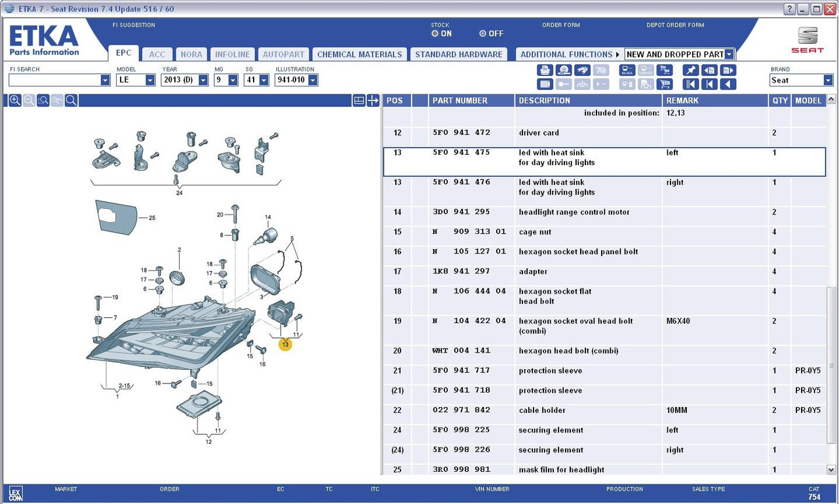Open the ELSA link icon
Image resolution: width=839 pixels, height=504 pixels.
point(627,70)
